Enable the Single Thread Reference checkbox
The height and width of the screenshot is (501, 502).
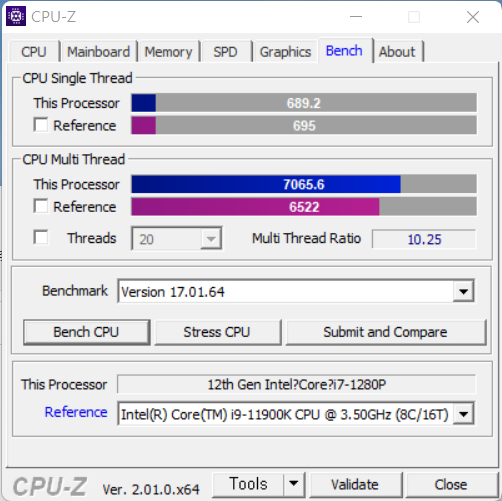[x=41, y=125]
